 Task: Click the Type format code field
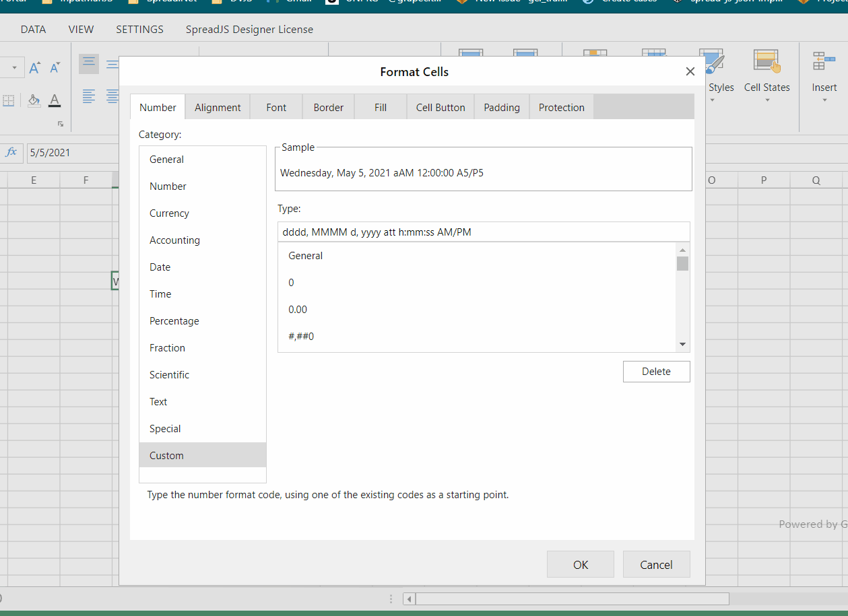[484, 232]
